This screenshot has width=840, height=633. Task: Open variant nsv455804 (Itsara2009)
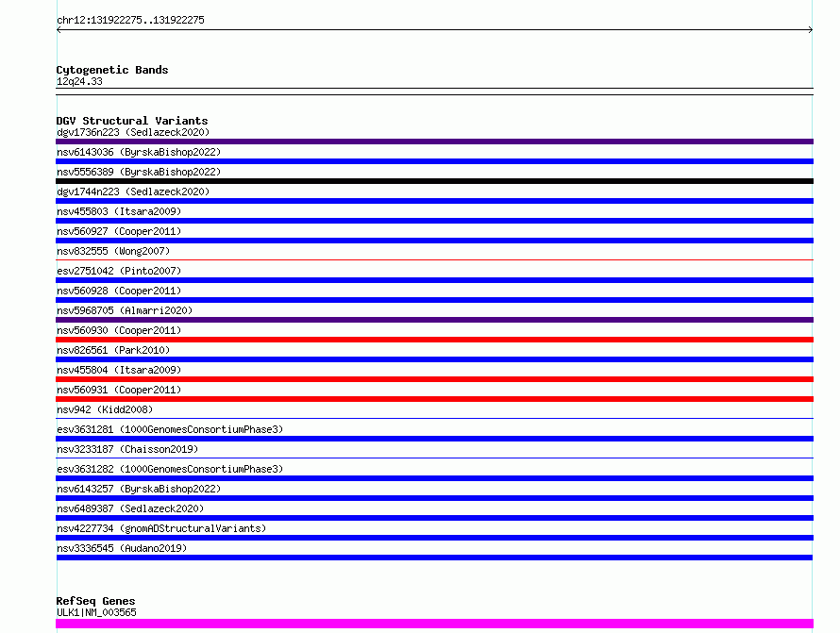click(x=119, y=370)
